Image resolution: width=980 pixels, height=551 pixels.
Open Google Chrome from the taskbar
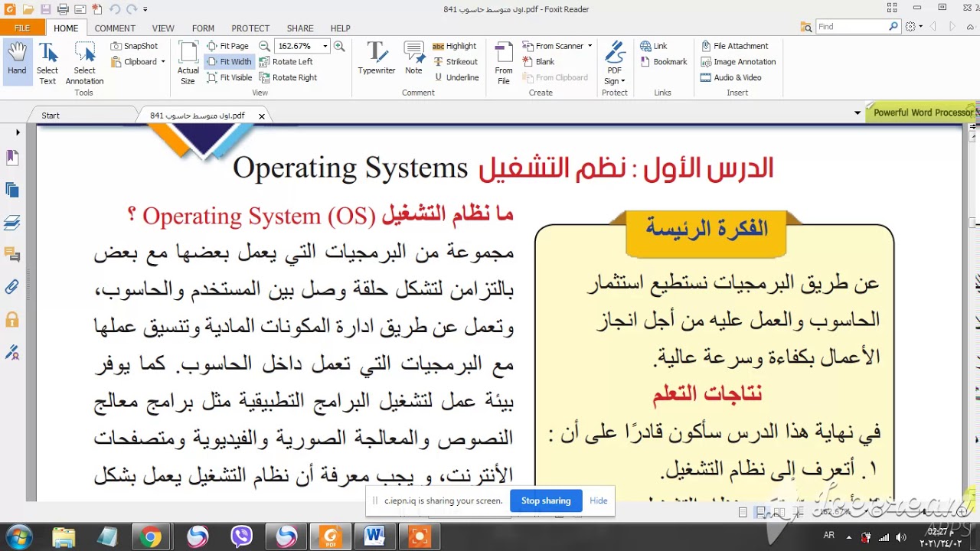pos(151,537)
